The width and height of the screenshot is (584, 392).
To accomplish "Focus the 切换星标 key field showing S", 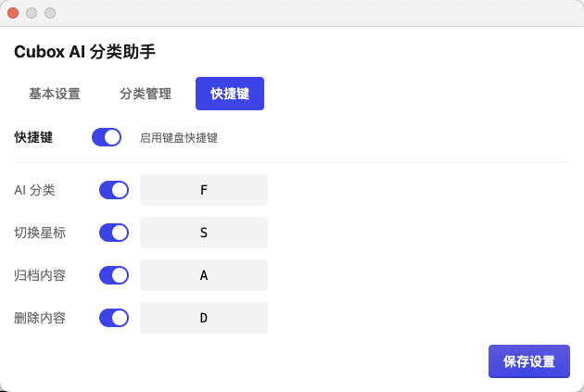I will (x=204, y=233).
